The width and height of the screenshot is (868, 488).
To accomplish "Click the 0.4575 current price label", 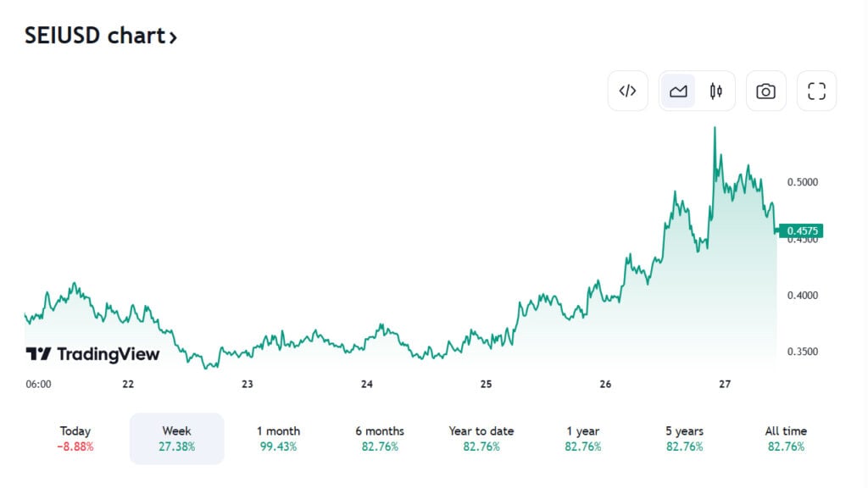I will [800, 230].
